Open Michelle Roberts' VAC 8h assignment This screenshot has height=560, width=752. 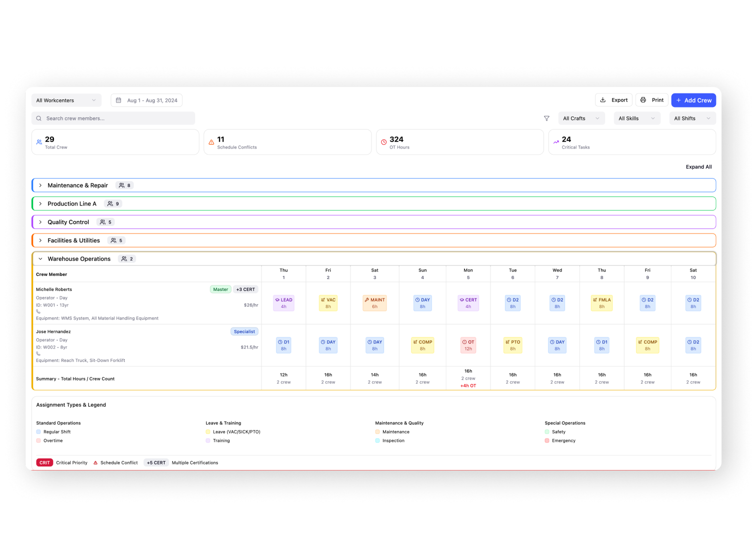(x=328, y=303)
